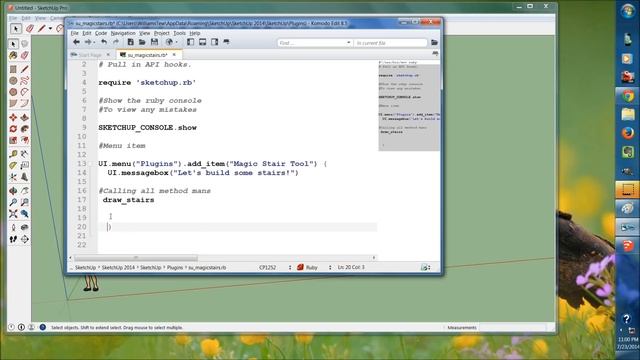Screen dimensions: 640x360
Task: Open a file with the folder icon
Action: [x=142, y=42]
